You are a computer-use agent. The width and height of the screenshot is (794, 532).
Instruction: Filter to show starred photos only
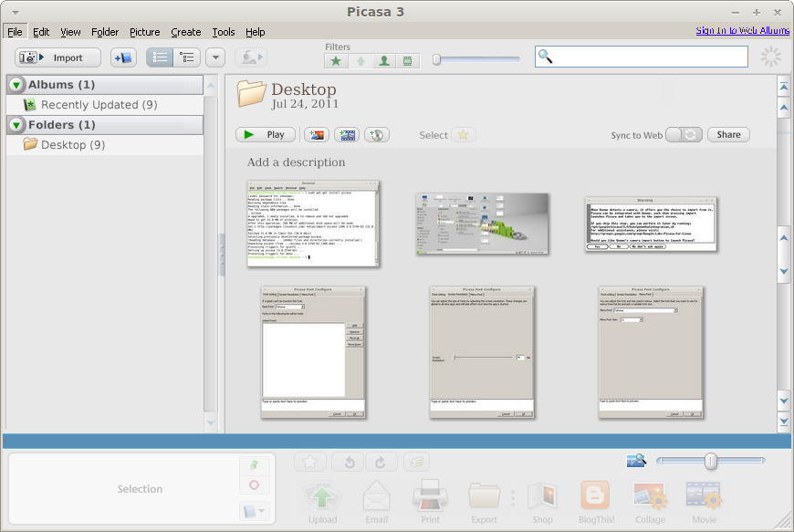click(336, 61)
